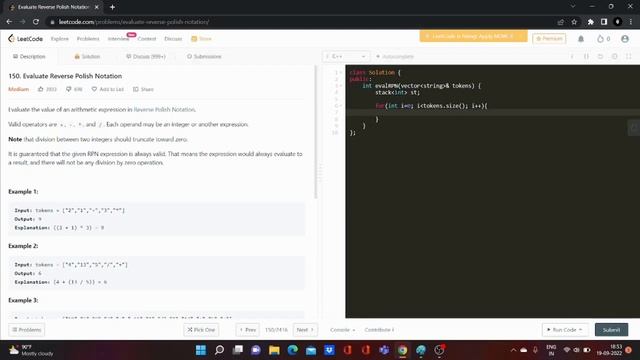Screen dimensions: 640x360
Task: Collapse code fold at line 6
Action: click(x=341, y=106)
